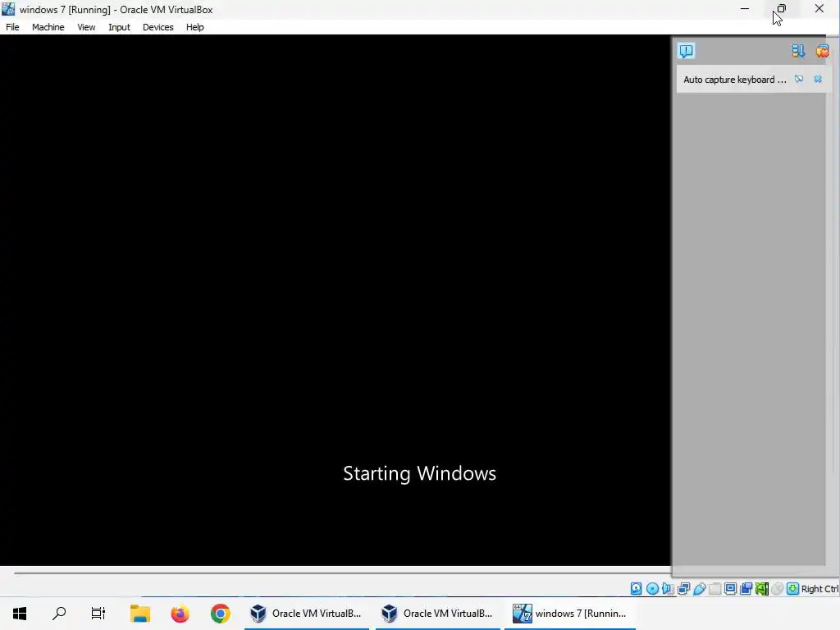Open the Machine menu
840x630 pixels.
click(48, 27)
